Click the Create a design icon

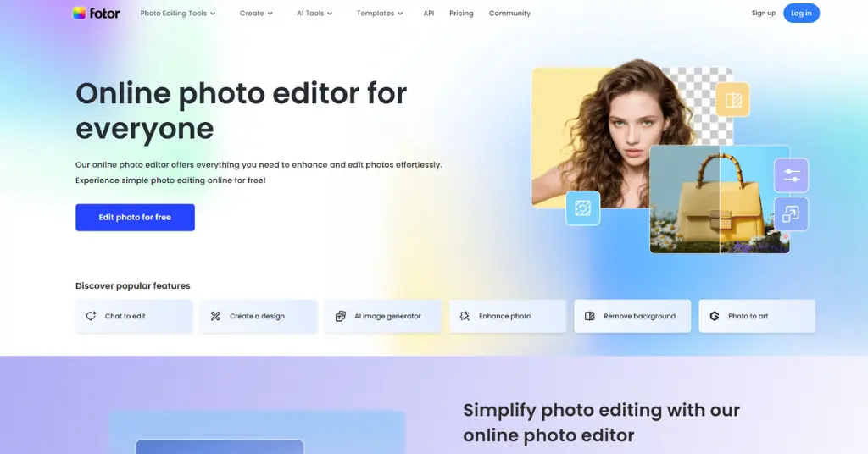[x=215, y=316]
